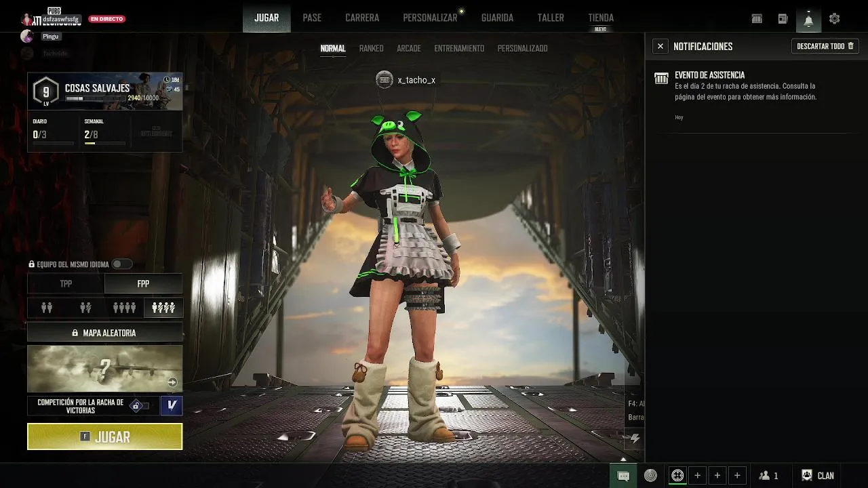Open the Guarida tab
The image size is (868, 488).
(497, 18)
